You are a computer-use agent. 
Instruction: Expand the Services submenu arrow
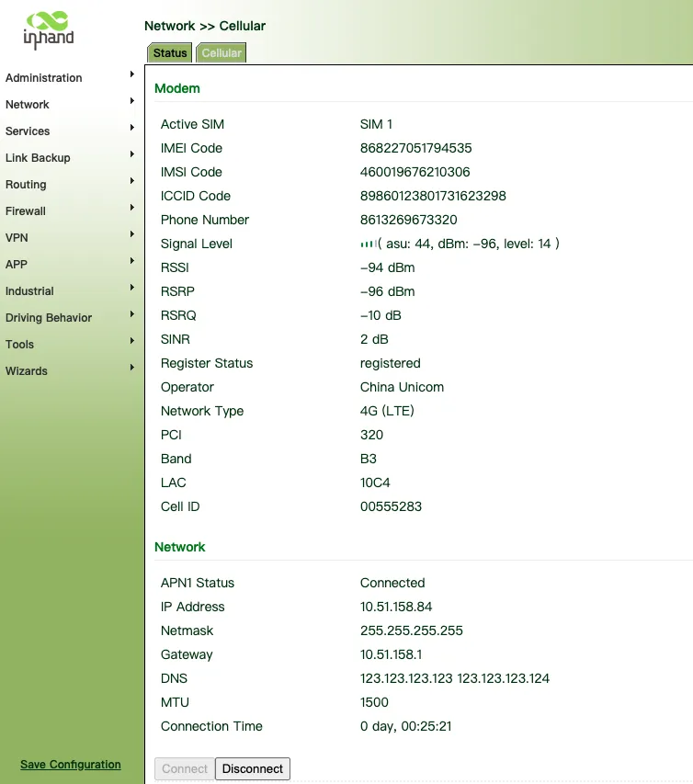tap(132, 128)
